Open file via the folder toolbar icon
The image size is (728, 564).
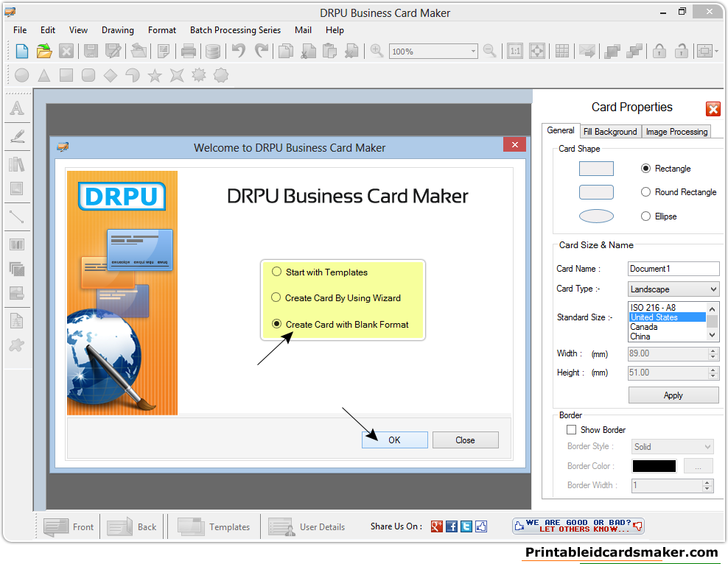(x=44, y=51)
